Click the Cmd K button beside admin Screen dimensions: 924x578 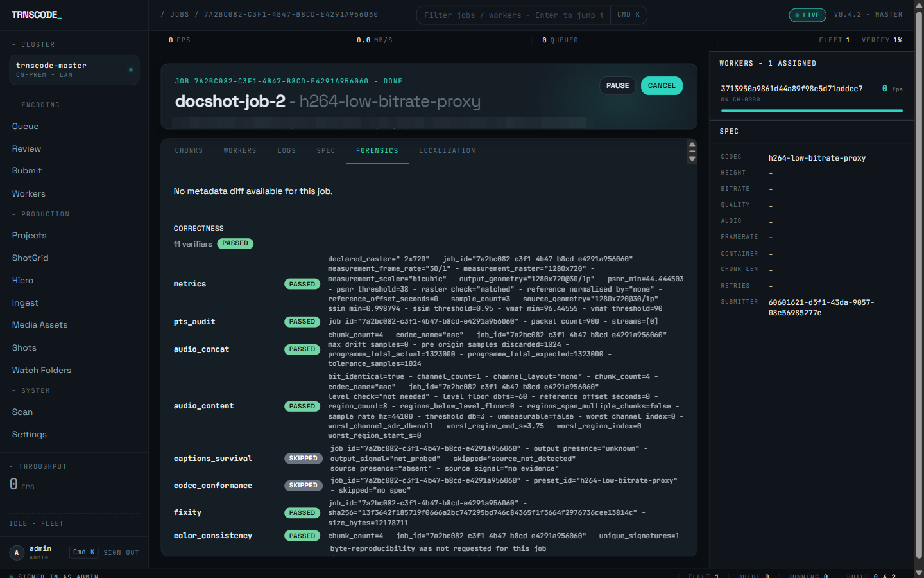tap(84, 552)
